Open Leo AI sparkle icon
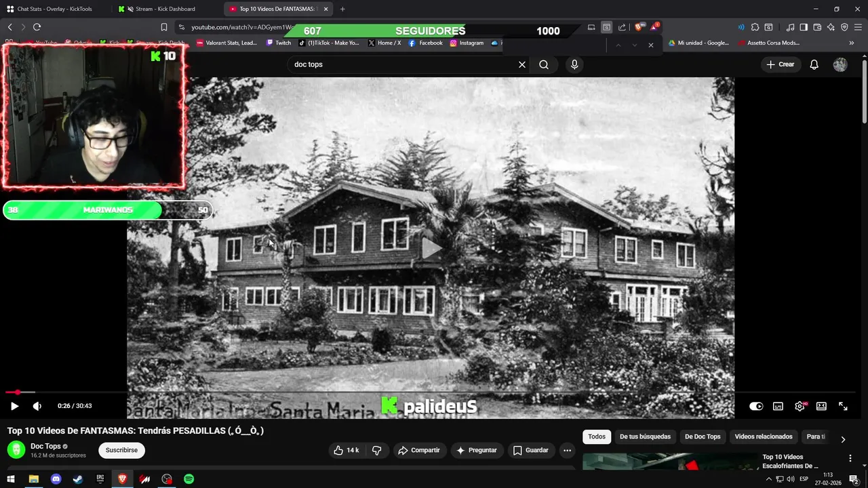Viewport: 868px width, 488px height. (x=831, y=27)
